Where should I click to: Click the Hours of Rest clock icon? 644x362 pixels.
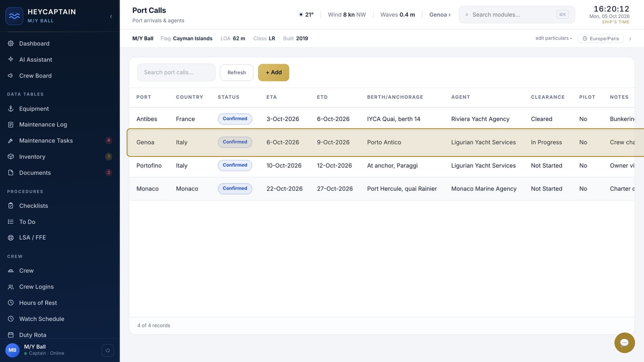coord(11,302)
